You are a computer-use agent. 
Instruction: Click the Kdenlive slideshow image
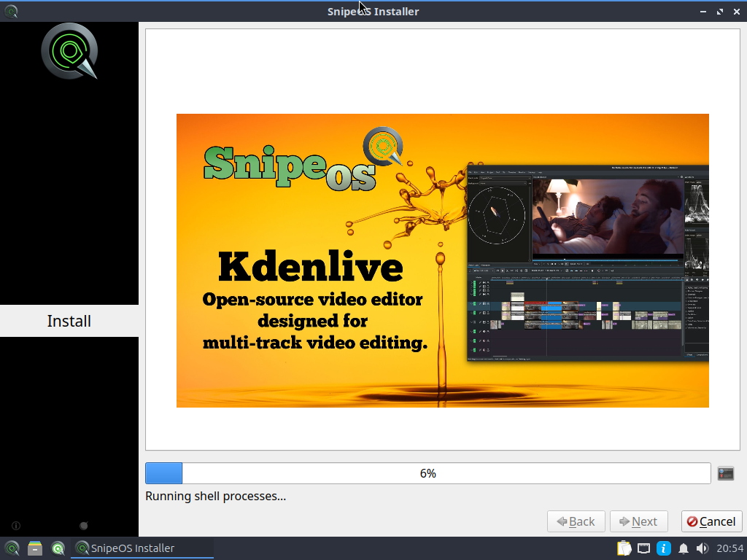click(443, 260)
